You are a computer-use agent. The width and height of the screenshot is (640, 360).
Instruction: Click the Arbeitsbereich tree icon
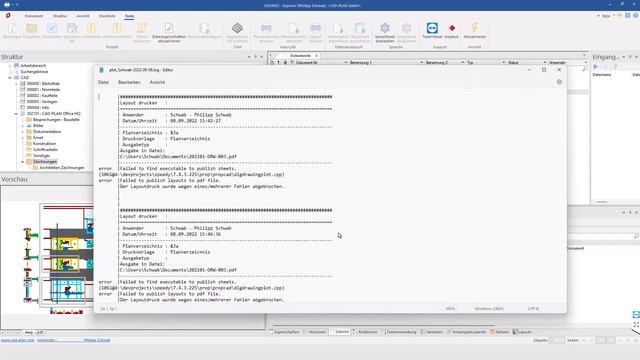16,65
